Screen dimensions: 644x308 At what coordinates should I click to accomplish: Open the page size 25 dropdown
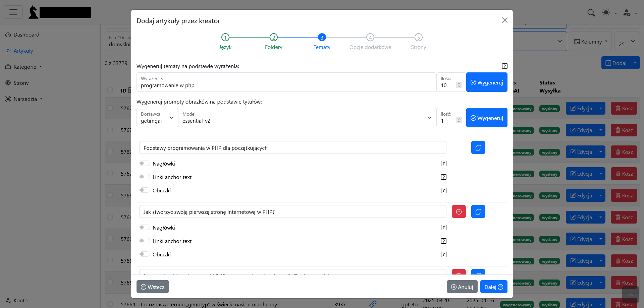pyautogui.click(x=627, y=42)
